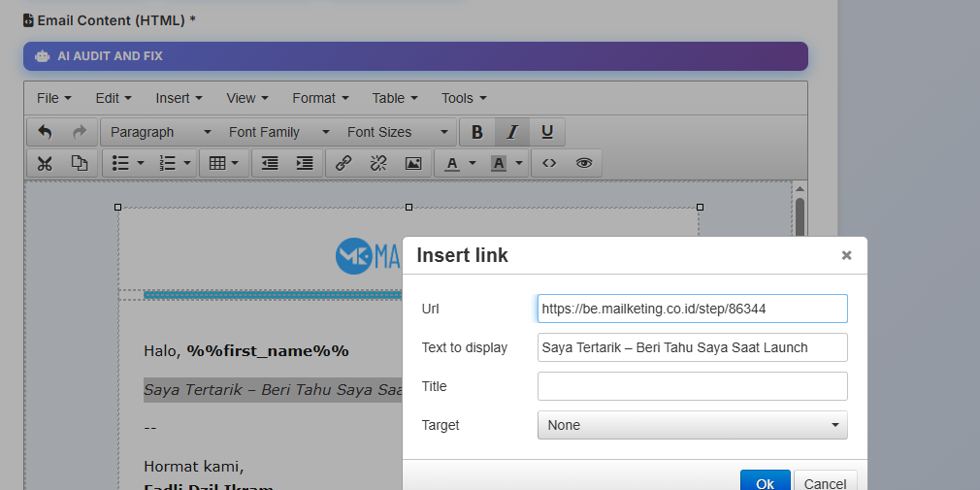Click the Decrease indent icon
Screen dimensions: 980x490
click(x=270, y=163)
